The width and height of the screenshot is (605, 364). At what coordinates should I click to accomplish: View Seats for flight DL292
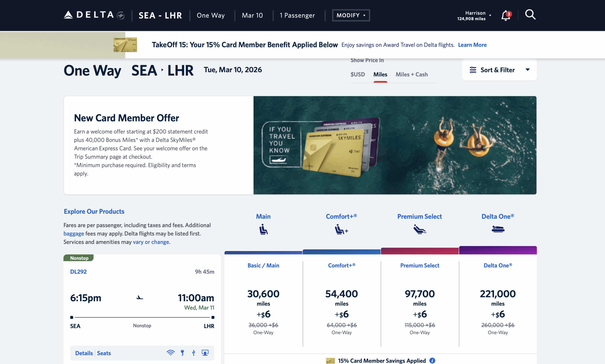point(104,353)
